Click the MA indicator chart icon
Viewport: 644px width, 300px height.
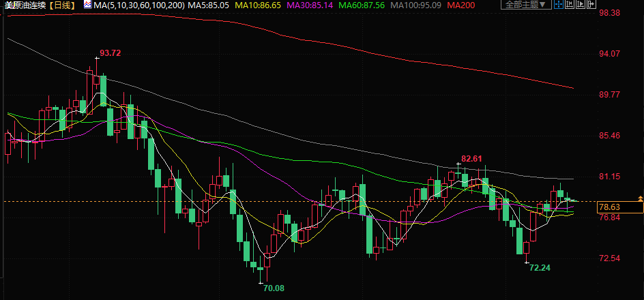point(88,5)
